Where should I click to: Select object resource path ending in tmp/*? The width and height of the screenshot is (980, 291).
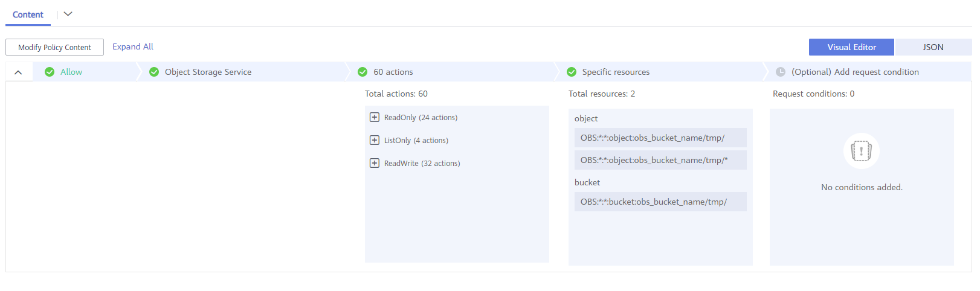pyautogui.click(x=660, y=160)
